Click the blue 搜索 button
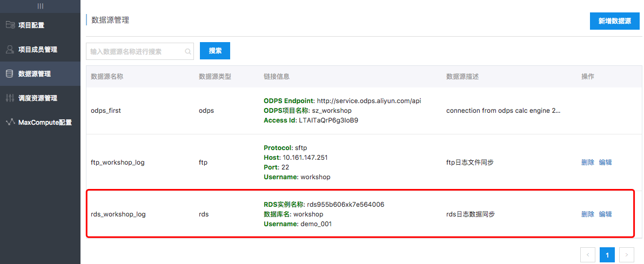The height and width of the screenshot is (264, 644). tap(215, 51)
